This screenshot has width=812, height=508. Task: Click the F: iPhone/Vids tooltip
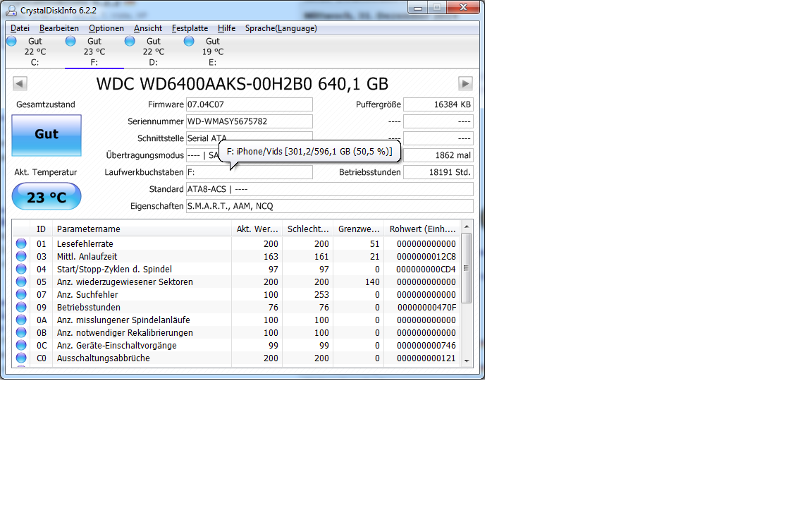tap(309, 152)
